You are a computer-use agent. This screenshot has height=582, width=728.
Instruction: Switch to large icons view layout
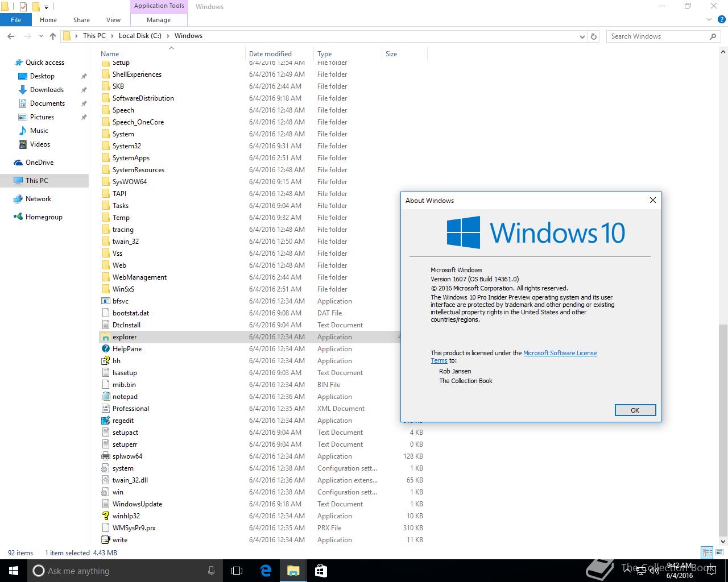719,552
